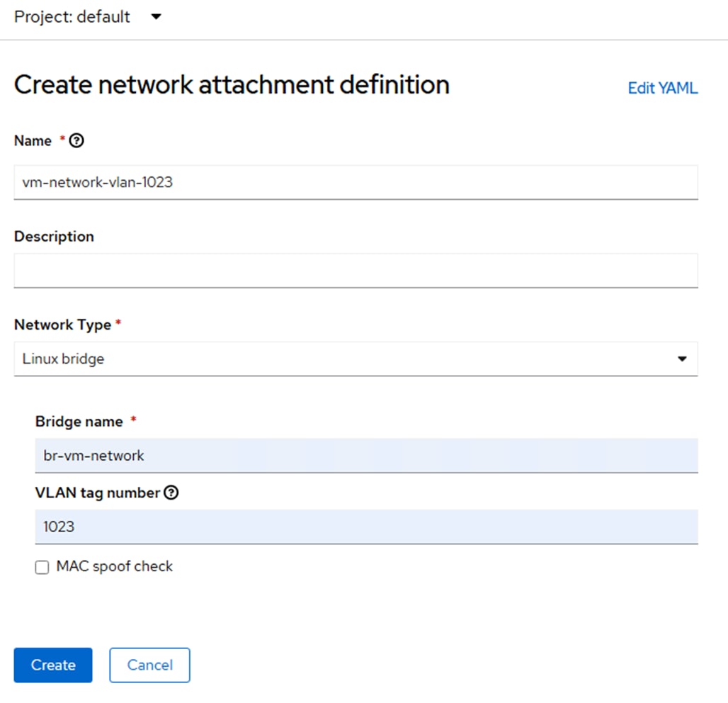Click the question mark circle next to Name
Image resolution: width=728 pixels, height=703 pixels.
tap(76, 140)
